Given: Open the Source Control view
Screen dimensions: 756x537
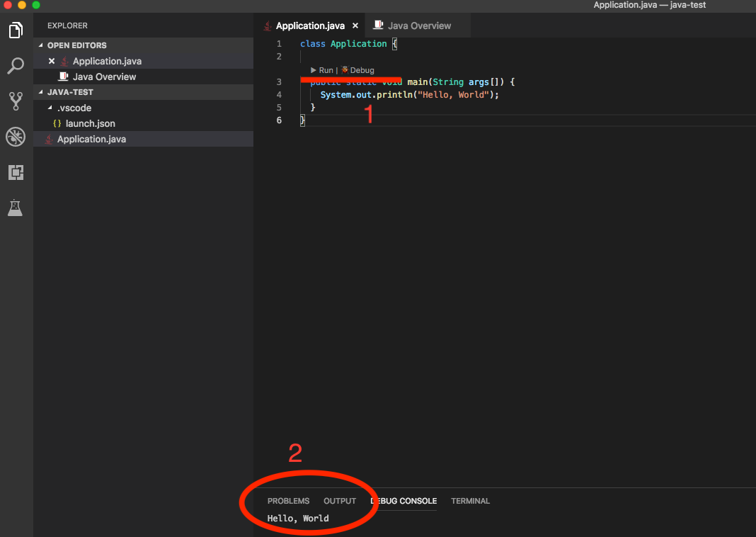Looking at the screenshot, I should point(16,101).
